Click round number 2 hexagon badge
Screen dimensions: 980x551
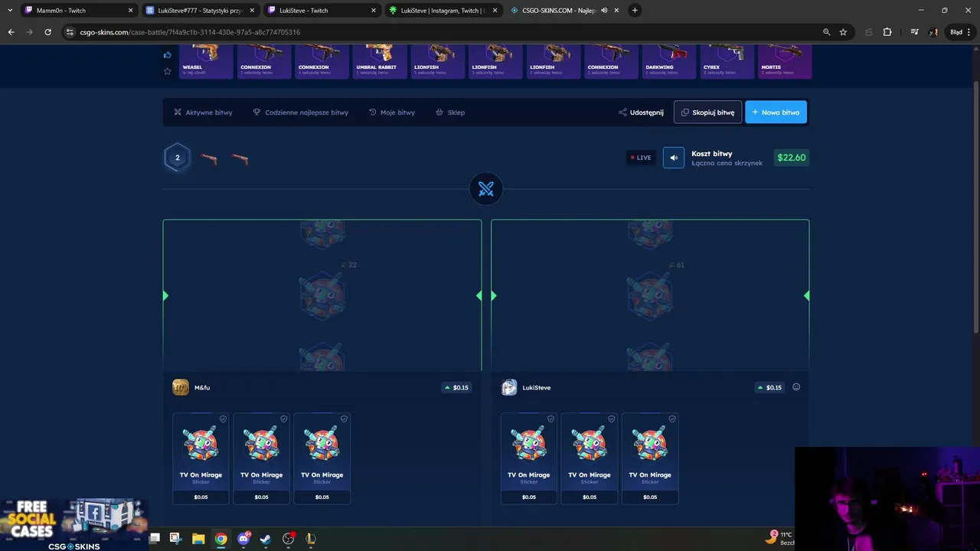[x=177, y=158]
